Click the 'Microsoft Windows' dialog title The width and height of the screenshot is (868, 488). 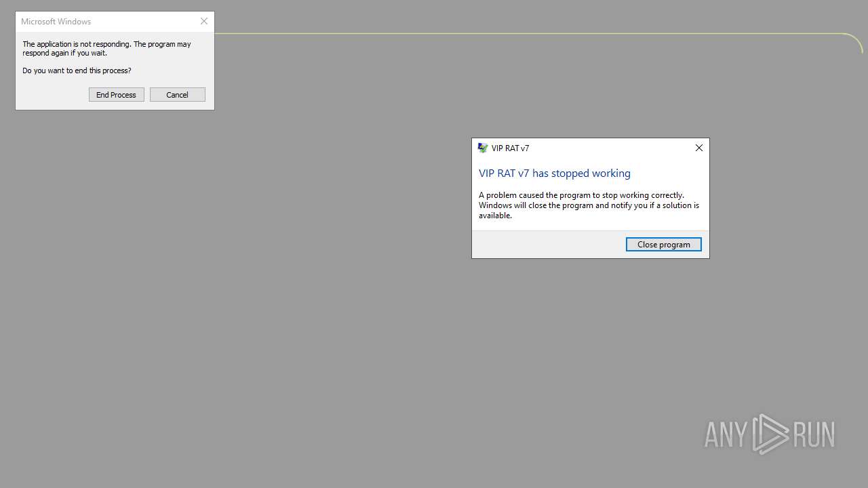pyautogui.click(x=56, y=22)
